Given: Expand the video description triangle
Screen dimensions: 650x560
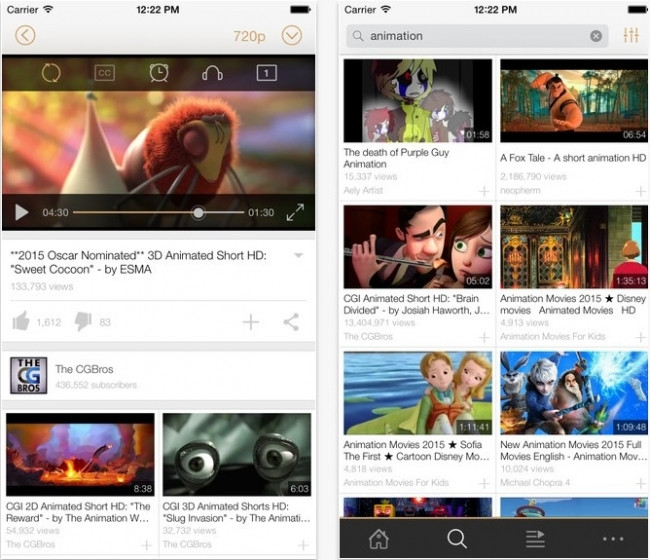Looking at the screenshot, I should (298, 255).
